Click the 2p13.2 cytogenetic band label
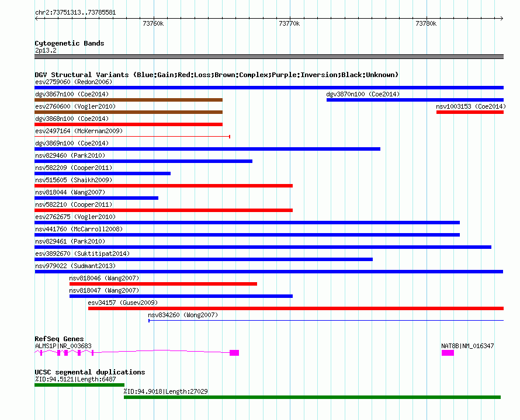This screenshot has height=420, width=520. coord(46,50)
